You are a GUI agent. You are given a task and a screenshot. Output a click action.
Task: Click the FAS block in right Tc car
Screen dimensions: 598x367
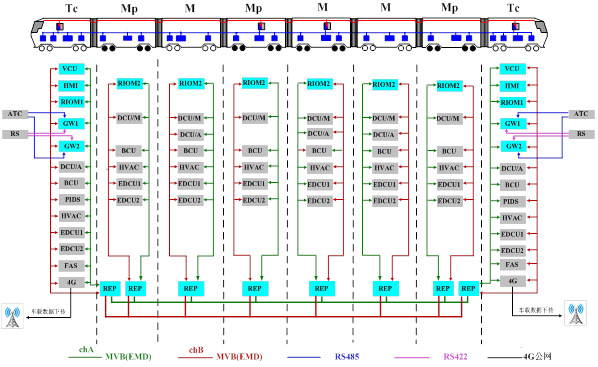[x=513, y=265]
